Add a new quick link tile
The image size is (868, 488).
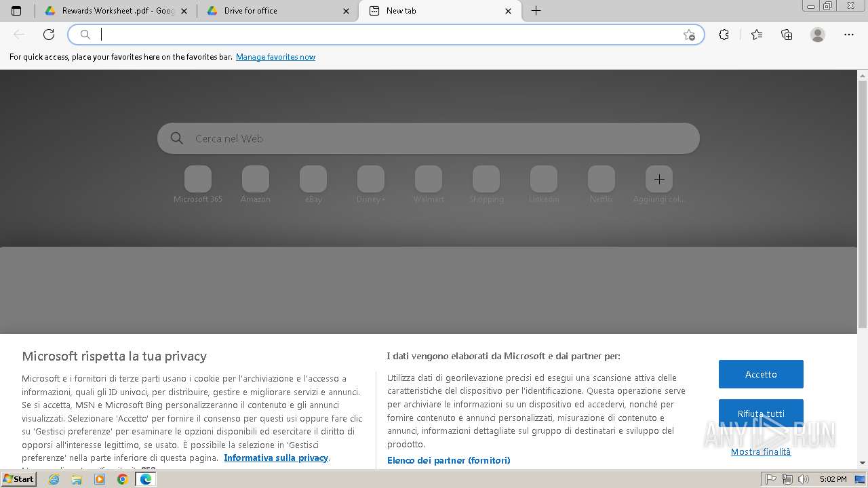(659, 179)
